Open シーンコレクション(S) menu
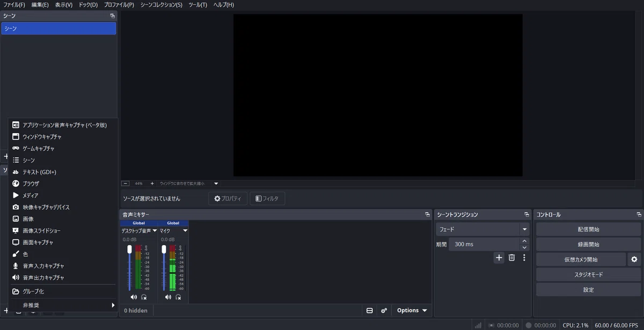The height and width of the screenshot is (330, 644). pos(161,5)
